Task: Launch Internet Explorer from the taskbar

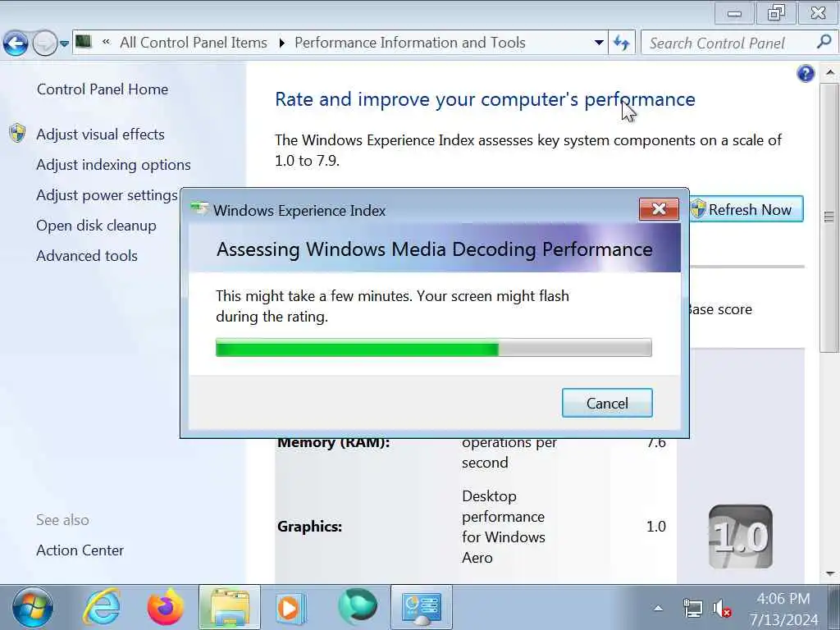Action: [x=101, y=607]
